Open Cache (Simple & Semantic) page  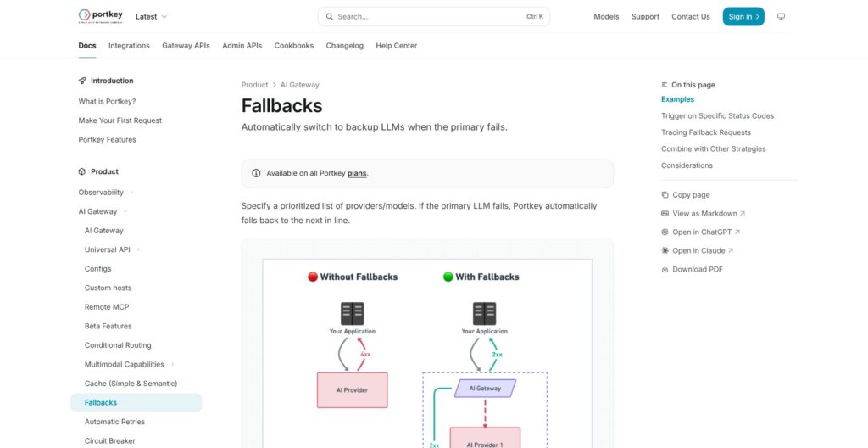pos(131,384)
